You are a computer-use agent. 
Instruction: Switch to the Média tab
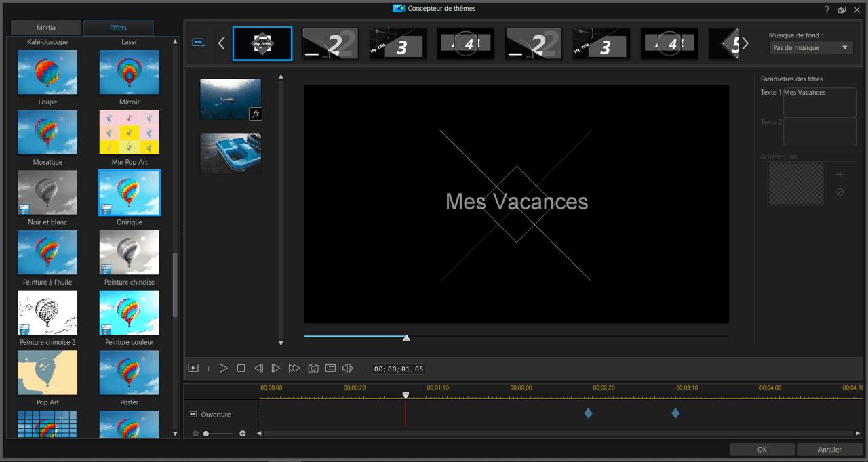[x=45, y=28]
